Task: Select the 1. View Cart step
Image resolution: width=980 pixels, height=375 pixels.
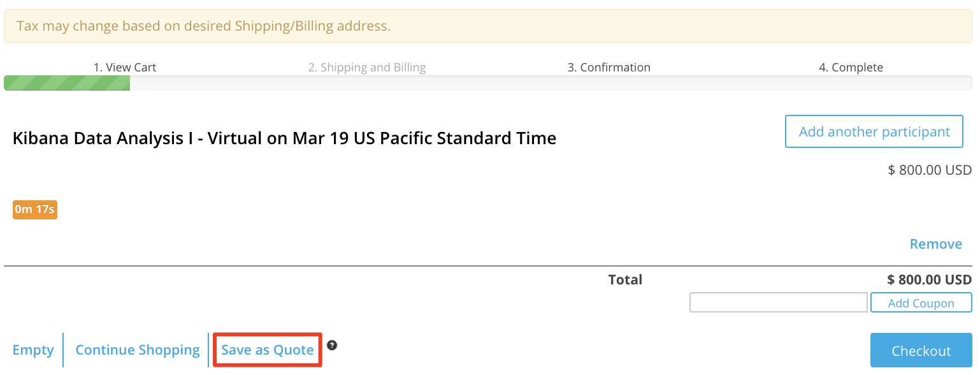Action: click(x=125, y=67)
